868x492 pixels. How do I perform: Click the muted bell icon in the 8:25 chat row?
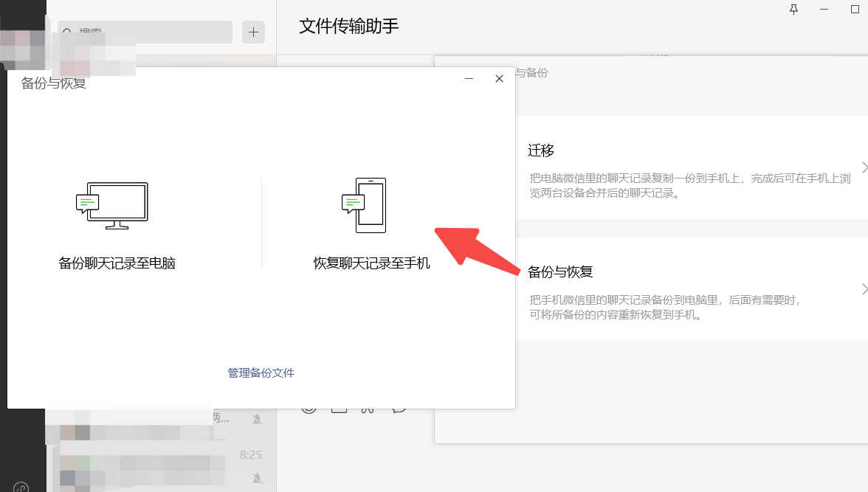coord(258,477)
